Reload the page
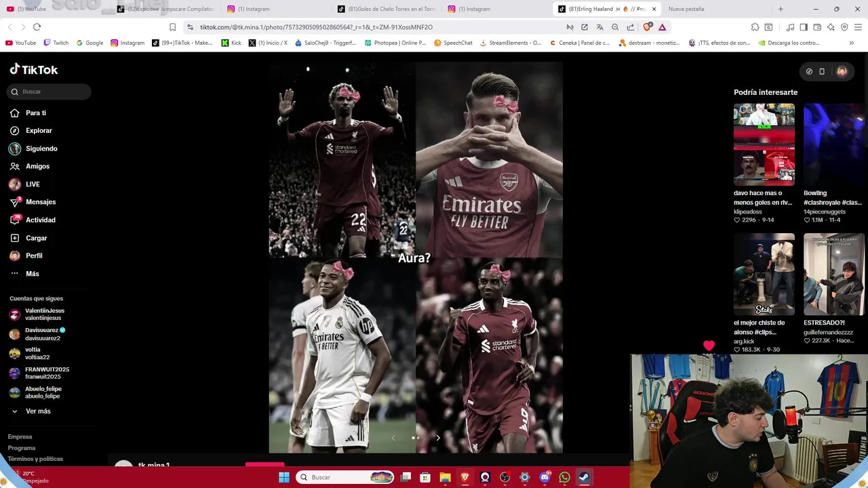Image resolution: width=868 pixels, height=488 pixels. click(x=37, y=27)
